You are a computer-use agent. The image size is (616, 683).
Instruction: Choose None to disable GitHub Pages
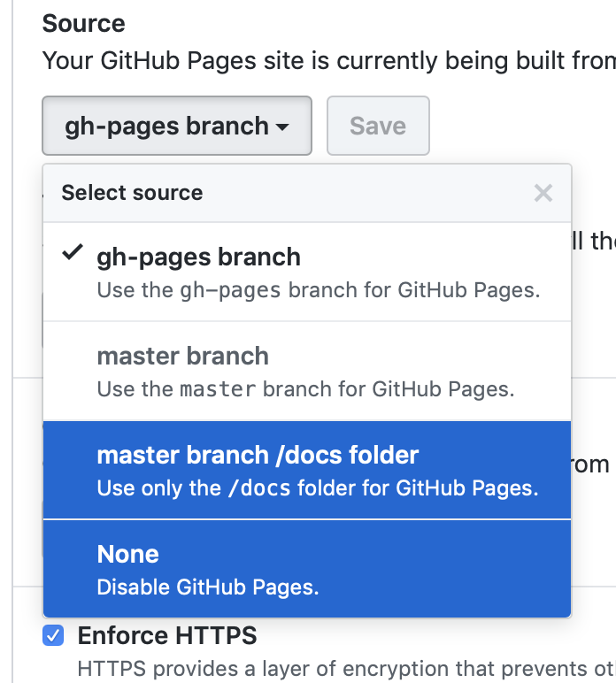click(307, 569)
